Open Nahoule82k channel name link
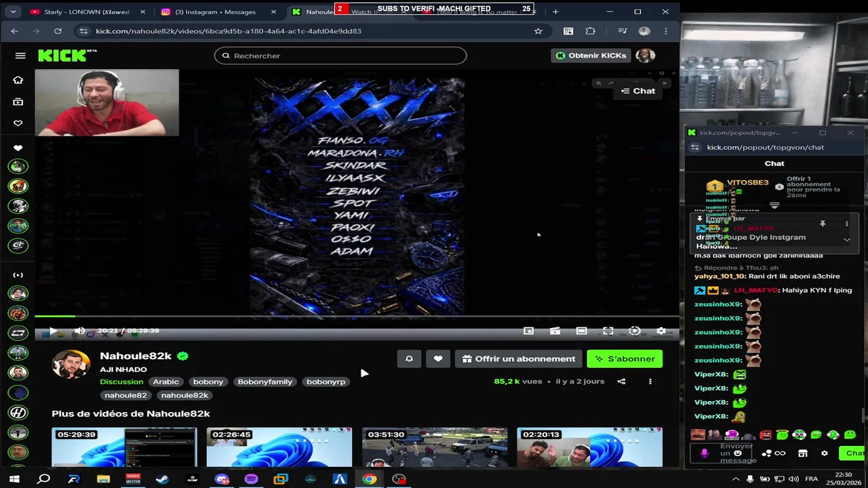Screen dimensions: 868x488 tap(136, 356)
